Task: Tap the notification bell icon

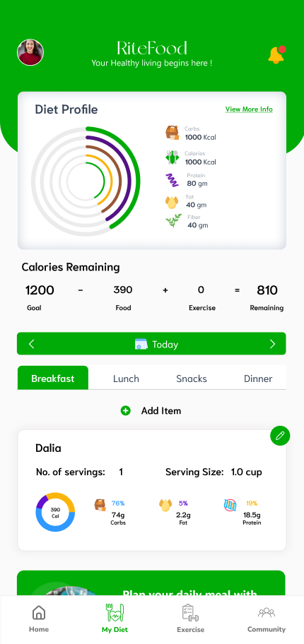Action: pyautogui.click(x=276, y=54)
